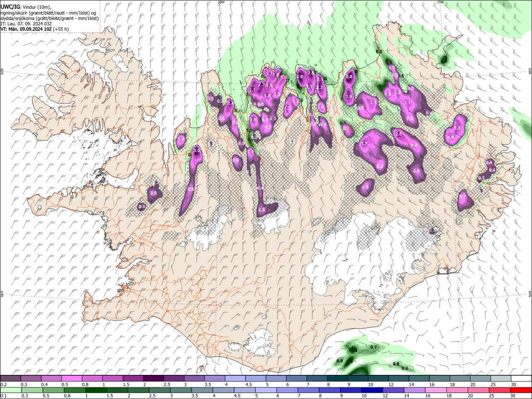Click the '20' label in the upper legend row
This screenshot has width=532, height=399.
point(473,384)
